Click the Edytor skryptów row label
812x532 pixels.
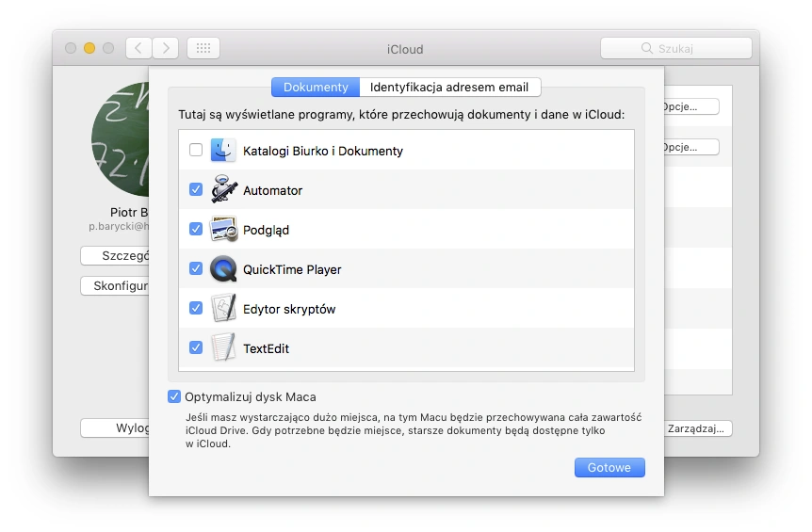289,310
